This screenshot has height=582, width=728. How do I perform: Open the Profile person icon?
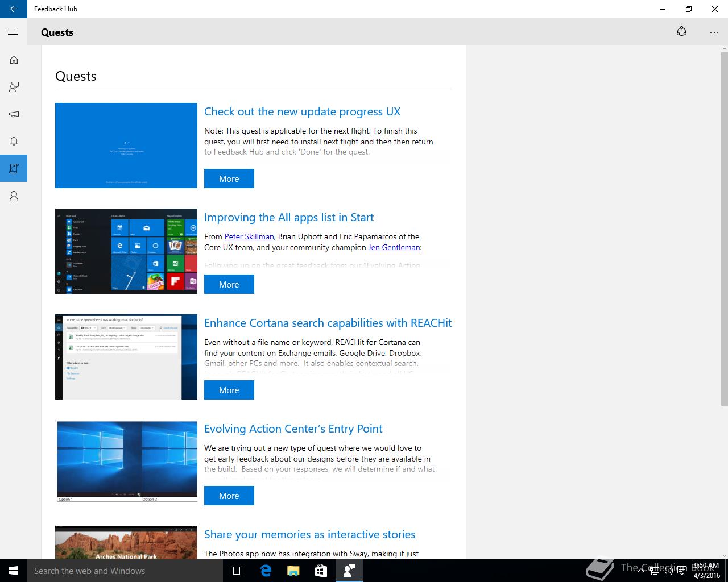click(x=14, y=196)
